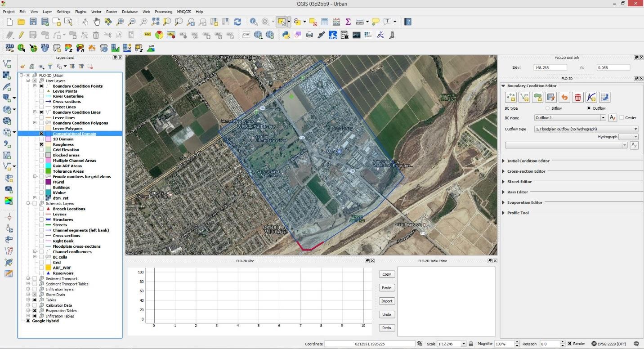The height and width of the screenshot is (349, 644).
Task: Enable the Center checkbox
Action: click(x=622, y=118)
